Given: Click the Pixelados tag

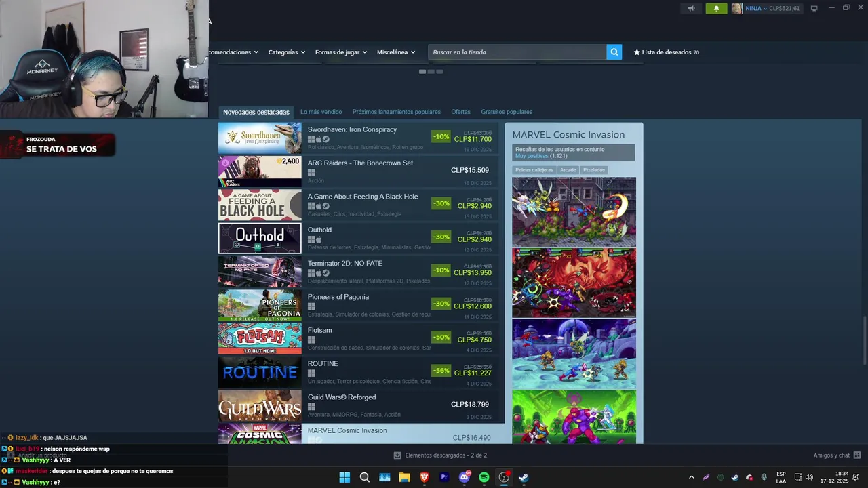Looking at the screenshot, I should tap(594, 170).
